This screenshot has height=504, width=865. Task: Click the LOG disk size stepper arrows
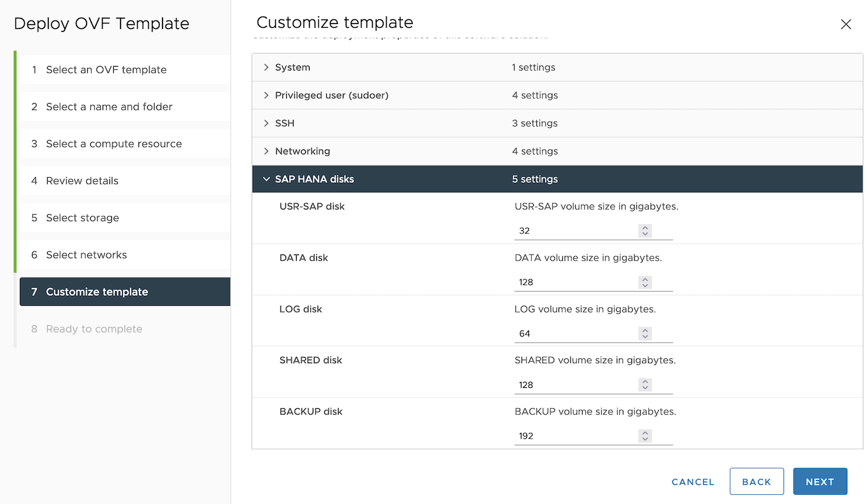645,334
